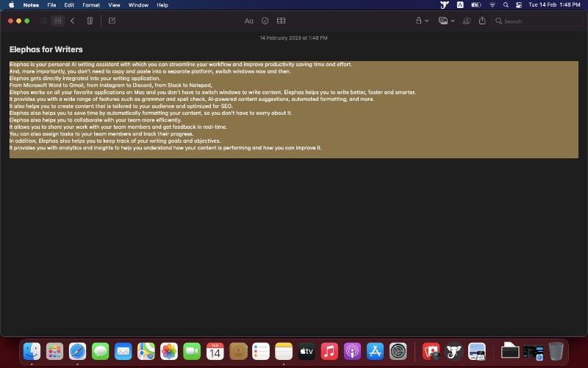588x368 pixels.
Task: Click line 'You can also assign tasks'
Action: [101, 134]
